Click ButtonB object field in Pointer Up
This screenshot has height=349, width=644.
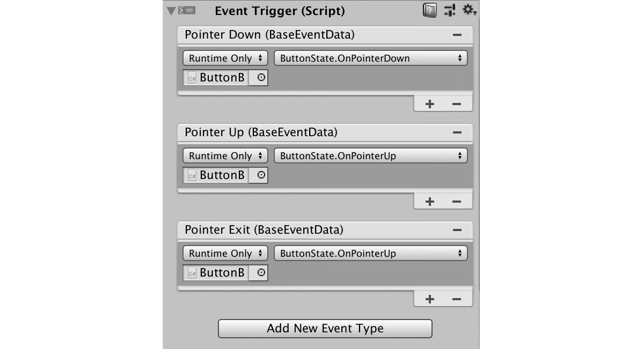[216, 175]
